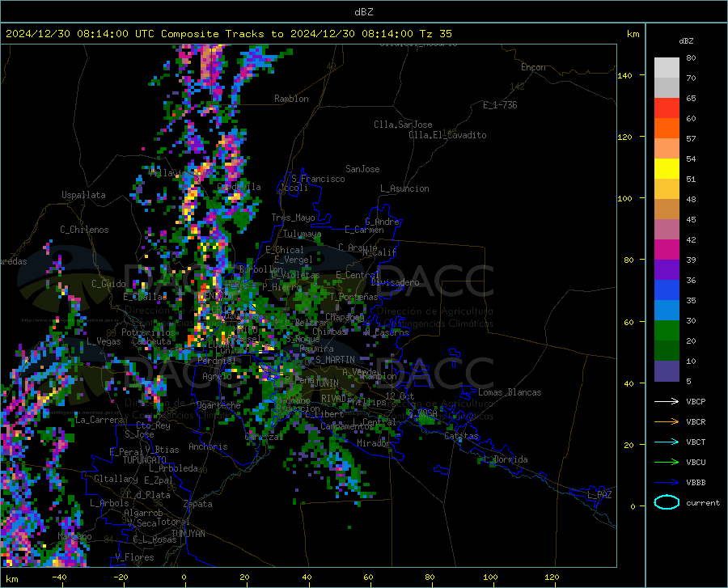This screenshot has height=588, width=728.
Task: Click the green VBCU arrow legend icon
Action: (x=667, y=463)
